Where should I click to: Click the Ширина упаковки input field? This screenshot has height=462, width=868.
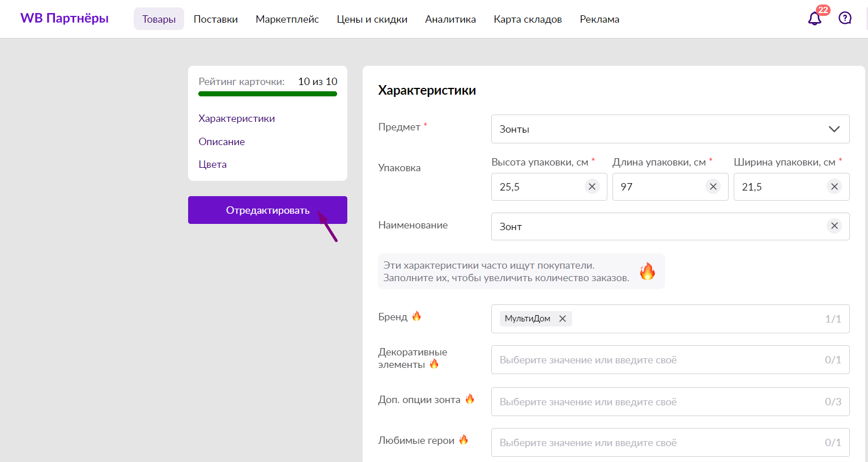[x=792, y=187]
